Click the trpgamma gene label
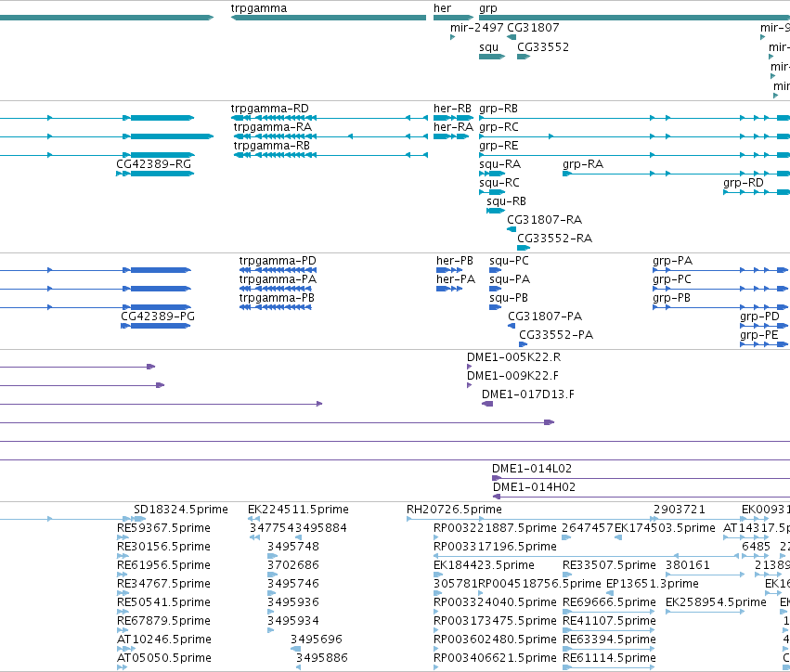Image resolution: width=790 pixels, height=672 pixels. (x=258, y=8)
